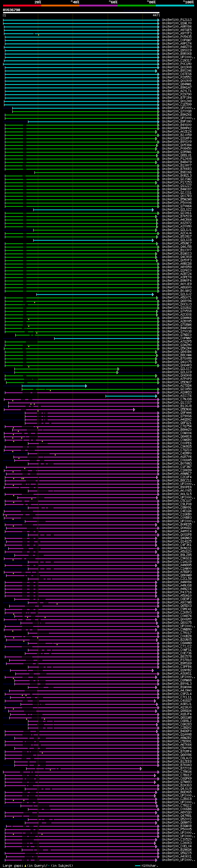
Task: Select the UniRef100_Q9FAA4 label
Action: (x=177, y=413)
